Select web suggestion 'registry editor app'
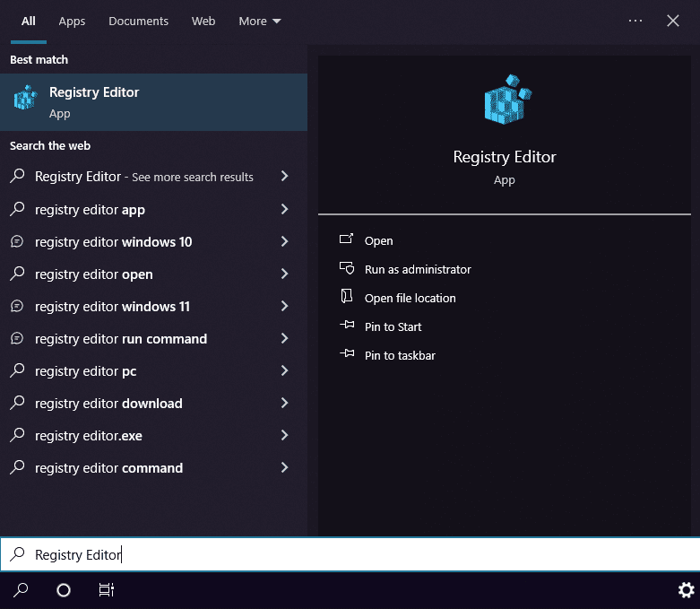Image resolution: width=700 pixels, height=609 pixels. coord(153,209)
